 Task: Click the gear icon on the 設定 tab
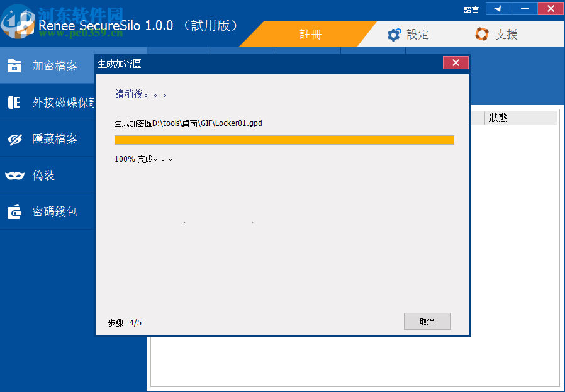point(395,35)
